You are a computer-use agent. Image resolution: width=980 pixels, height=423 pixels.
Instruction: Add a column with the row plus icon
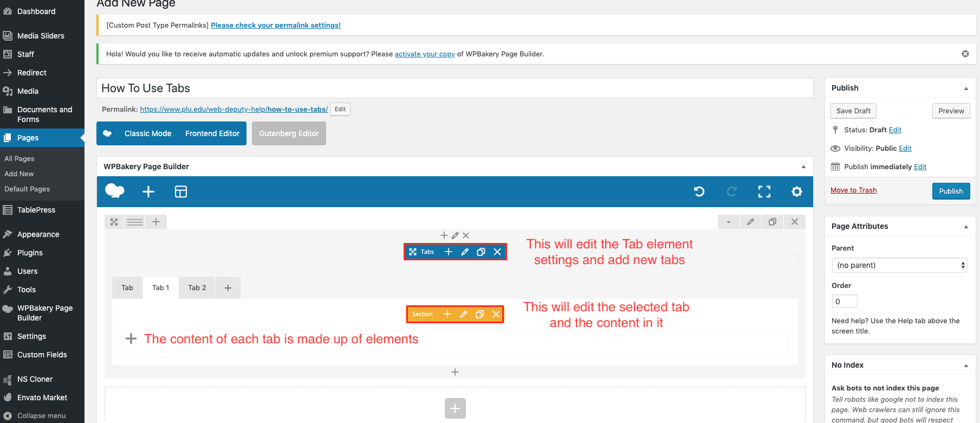tap(156, 222)
